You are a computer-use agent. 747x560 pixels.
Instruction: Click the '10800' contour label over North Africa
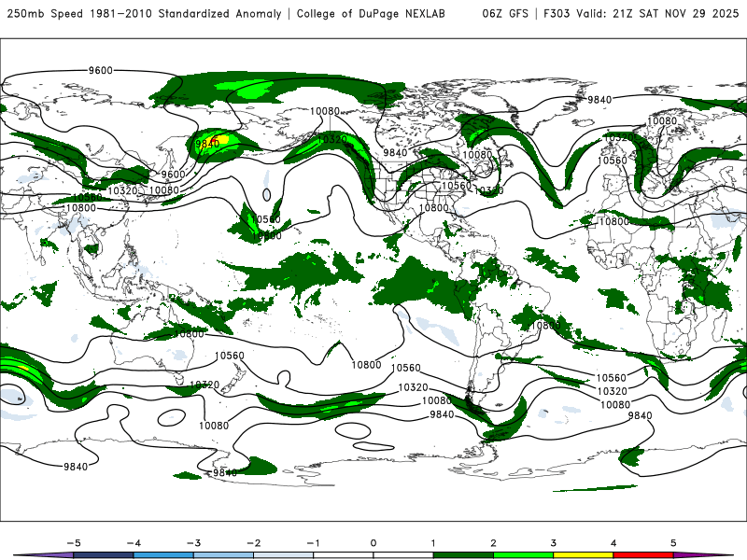[613, 221]
